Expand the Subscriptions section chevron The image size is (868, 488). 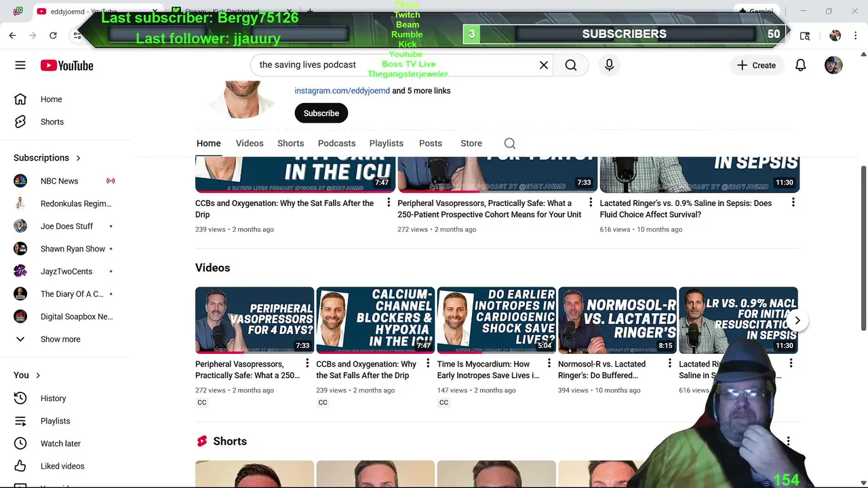click(x=78, y=158)
